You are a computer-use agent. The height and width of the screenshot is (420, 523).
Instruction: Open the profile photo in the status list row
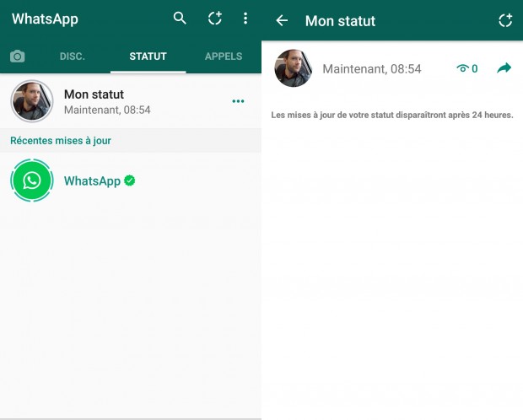(32, 101)
